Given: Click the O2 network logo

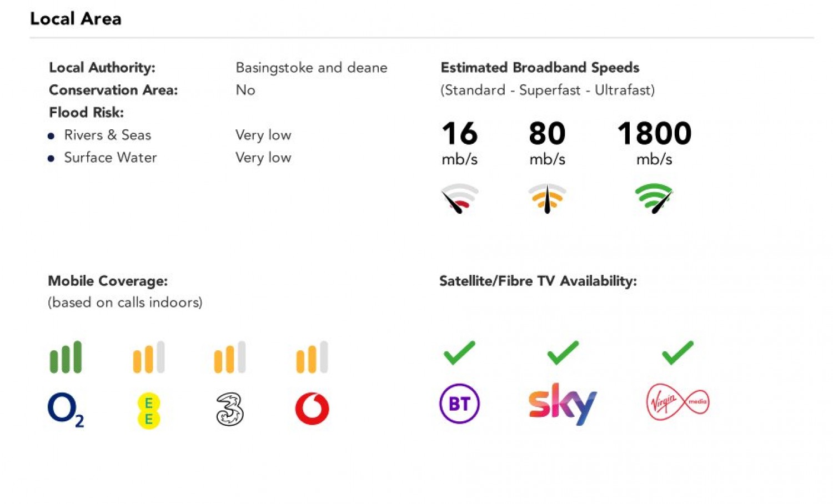Looking at the screenshot, I should tap(66, 410).
